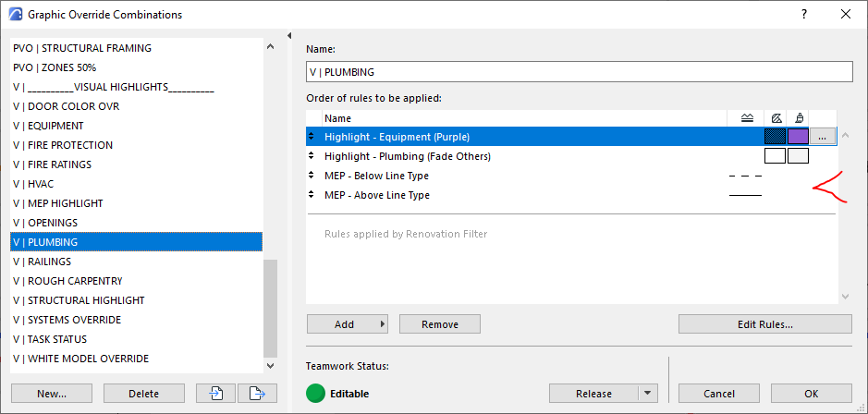Click the green Editable teamwork status indicator
Image resolution: width=868 pixels, height=414 pixels.
click(x=315, y=394)
